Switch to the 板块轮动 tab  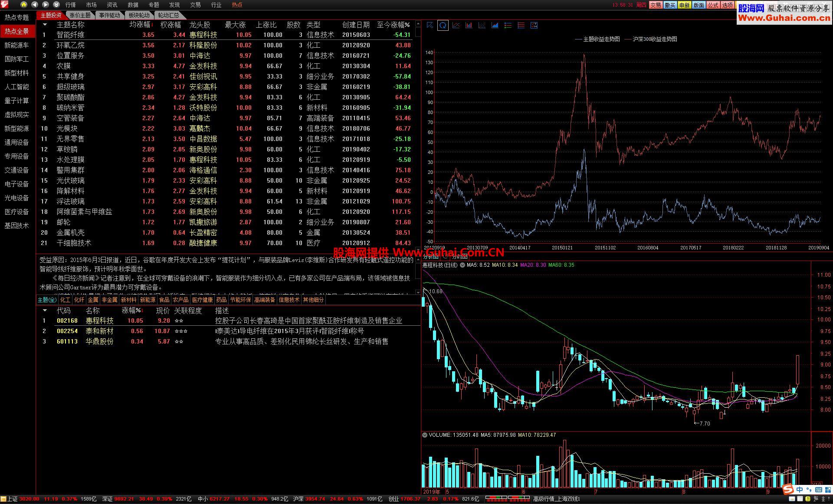click(x=139, y=15)
